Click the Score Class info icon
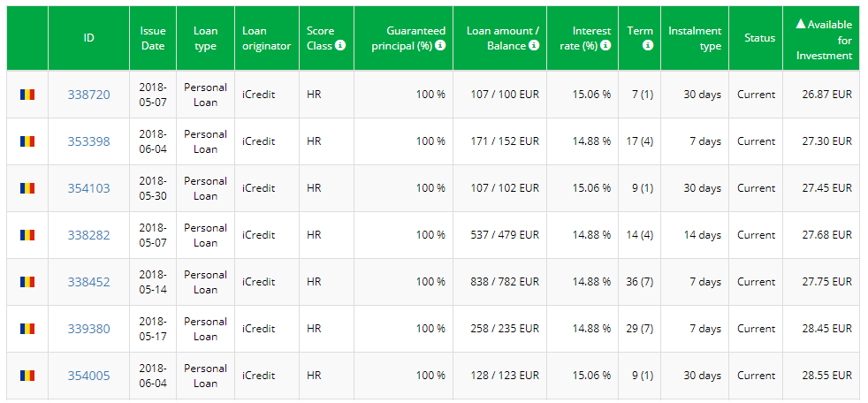 [x=341, y=46]
